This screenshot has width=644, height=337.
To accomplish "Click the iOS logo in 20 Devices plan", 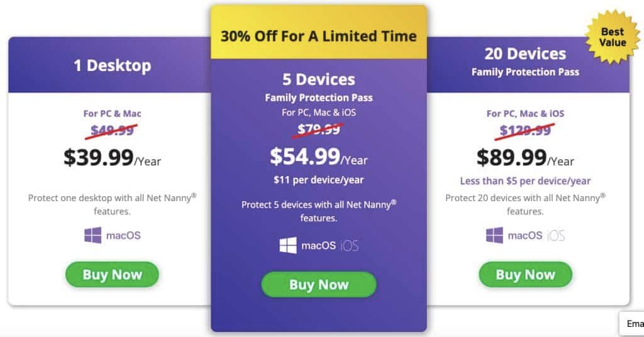I will [555, 236].
